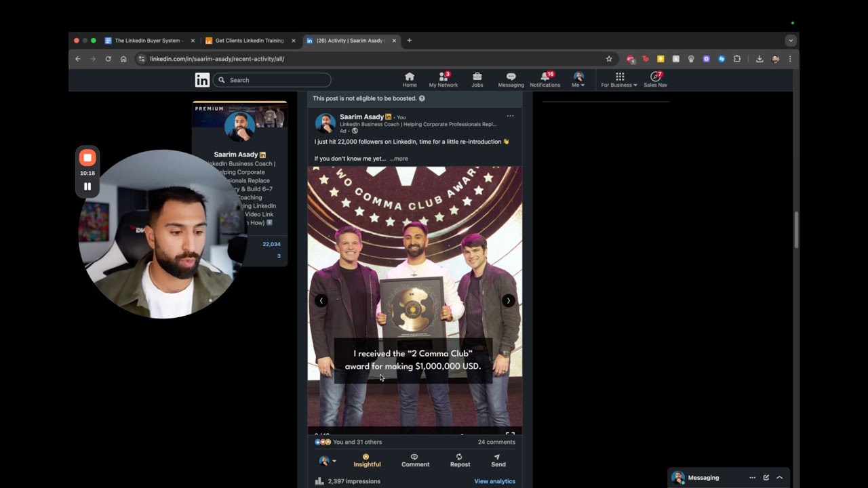
Task: Compose new message in Messaging overlay
Action: click(x=766, y=478)
